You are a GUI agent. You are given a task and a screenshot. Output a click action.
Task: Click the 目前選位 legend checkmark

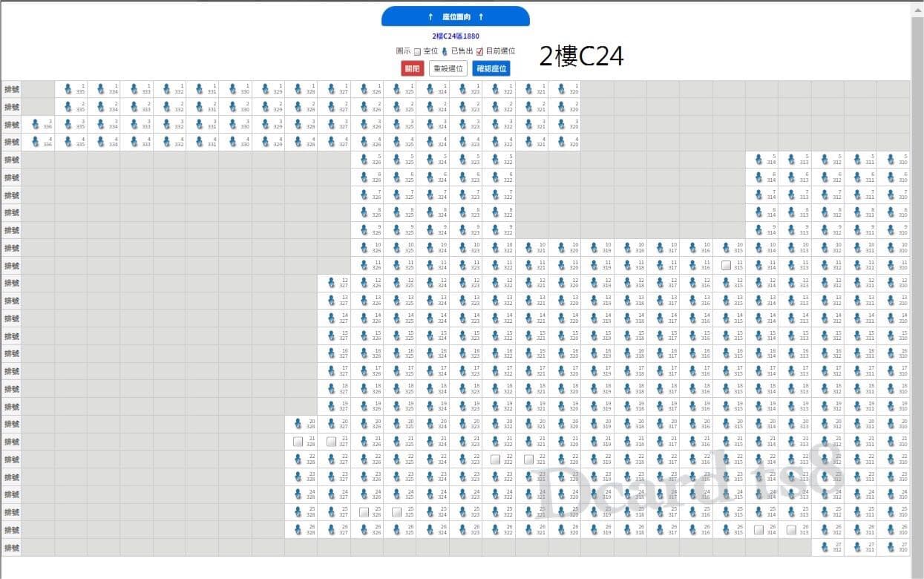click(479, 51)
